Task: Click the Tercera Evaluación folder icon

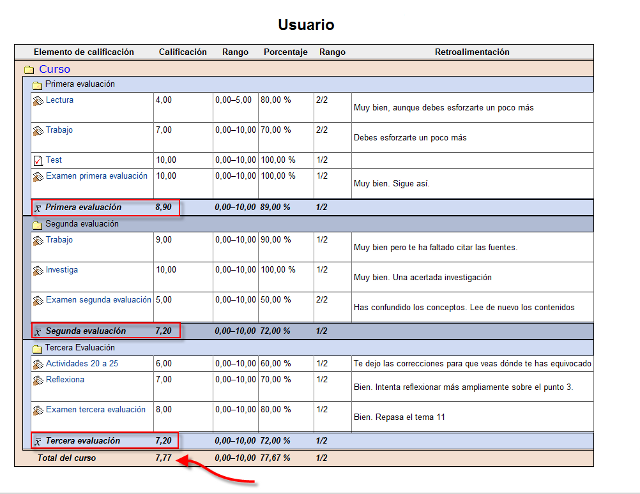Action: click(37, 348)
